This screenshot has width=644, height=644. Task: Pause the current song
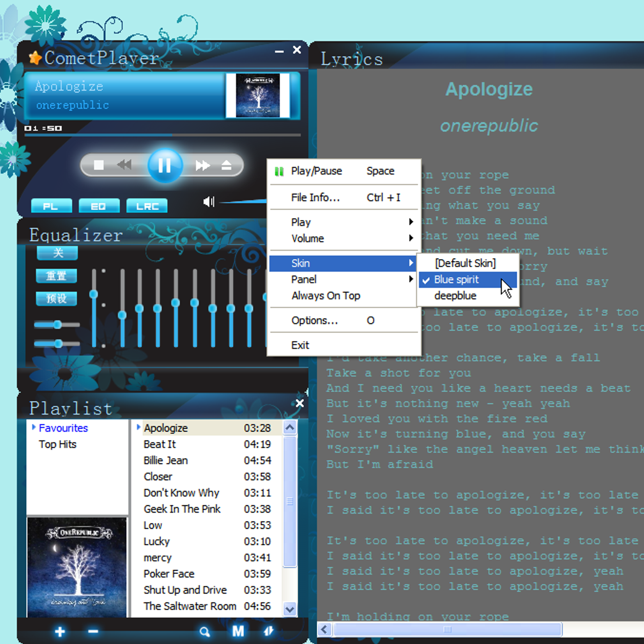(165, 165)
